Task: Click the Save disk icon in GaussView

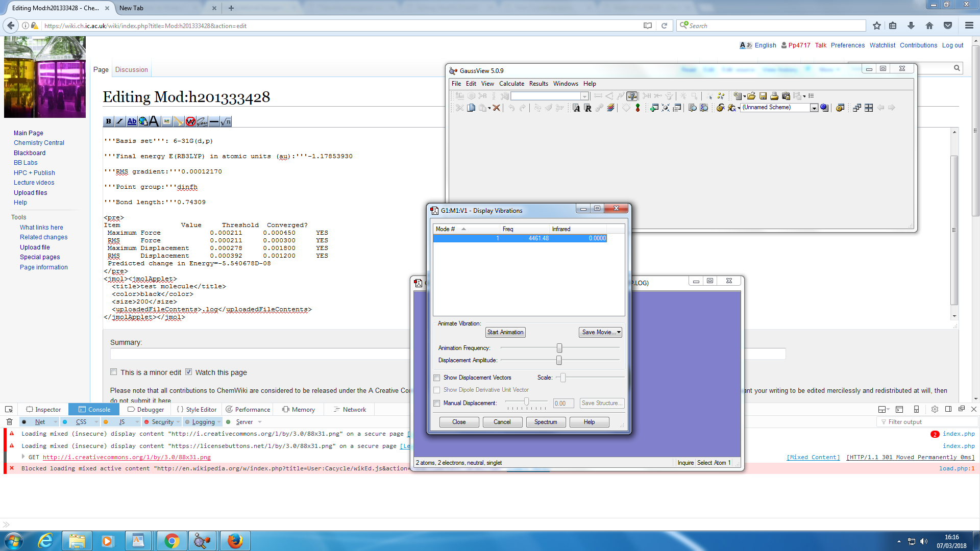Action: [x=763, y=96]
